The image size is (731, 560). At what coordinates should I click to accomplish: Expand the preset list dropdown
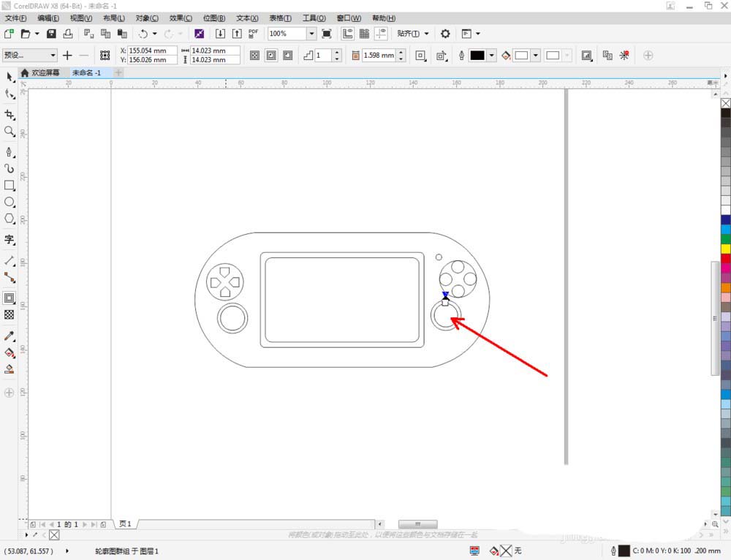pos(53,56)
